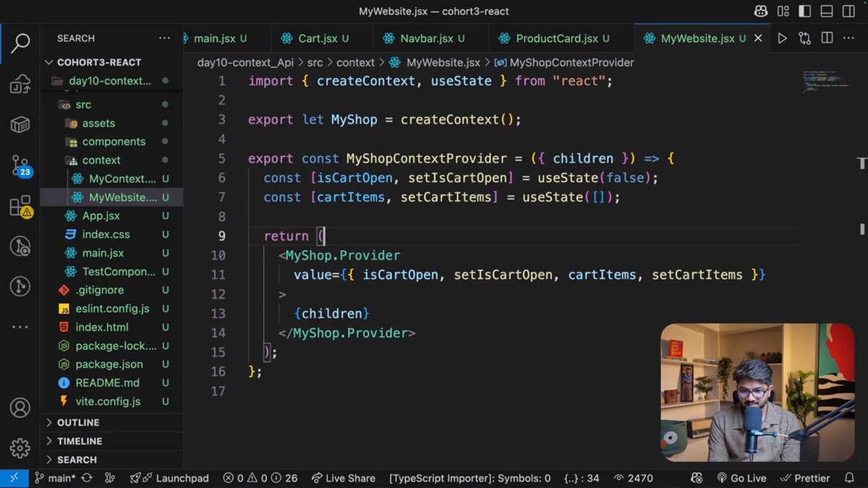The height and width of the screenshot is (488, 868).
Task: Open index.css in the explorer
Action: pyautogui.click(x=111, y=234)
